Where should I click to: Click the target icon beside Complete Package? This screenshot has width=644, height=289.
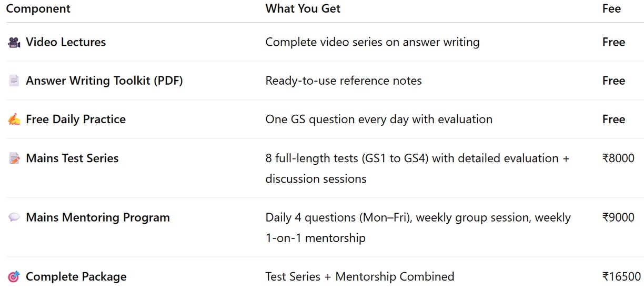click(14, 277)
